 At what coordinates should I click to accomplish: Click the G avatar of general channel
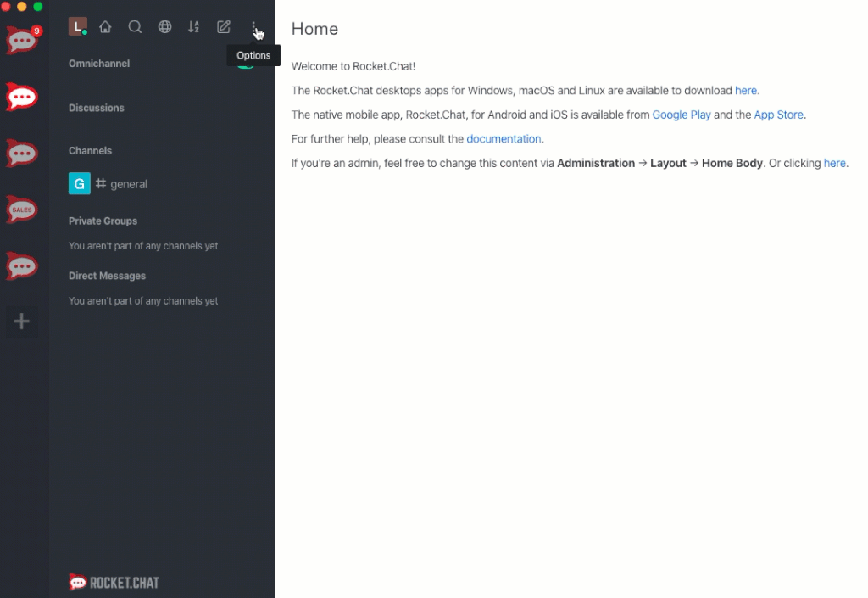79,184
